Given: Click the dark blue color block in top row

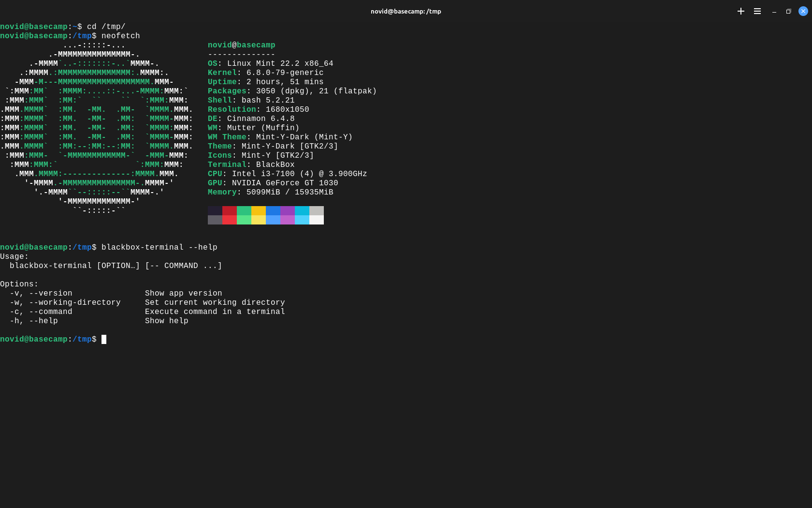Looking at the screenshot, I should point(273,210).
